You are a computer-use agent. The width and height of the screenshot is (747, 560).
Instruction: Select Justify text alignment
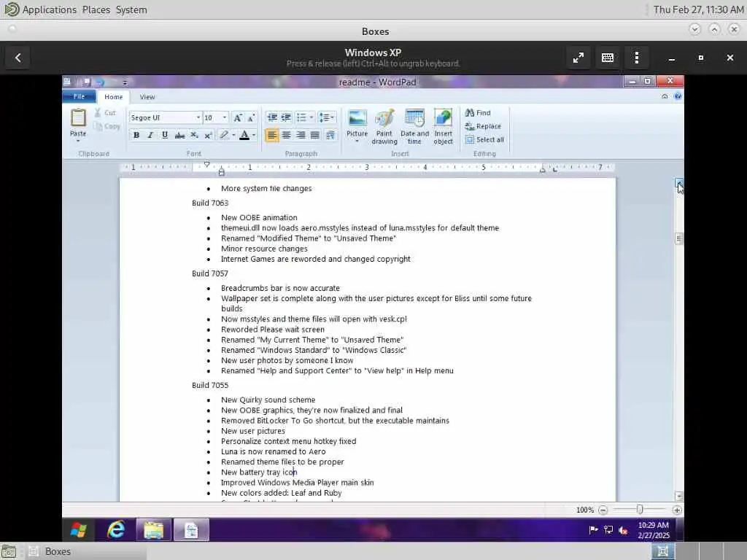(x=315, y=135)
